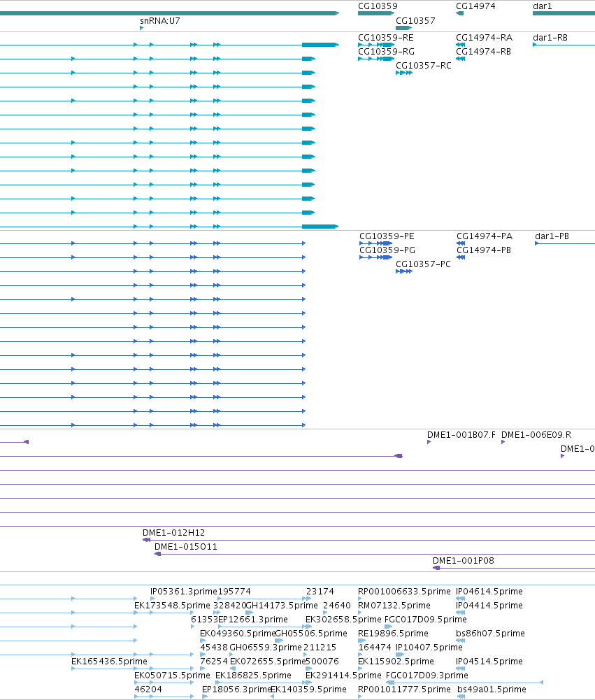Click the CG10357 gene label

(x=415, y=20)
